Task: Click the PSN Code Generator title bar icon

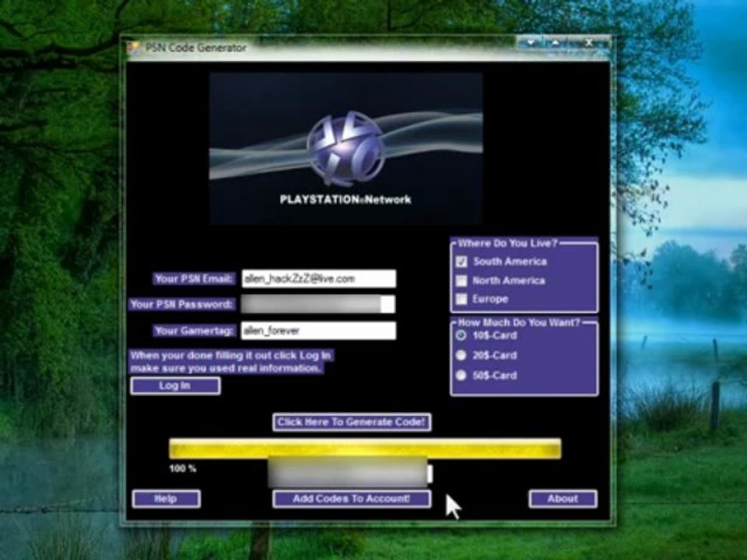Action: (134, 47)
